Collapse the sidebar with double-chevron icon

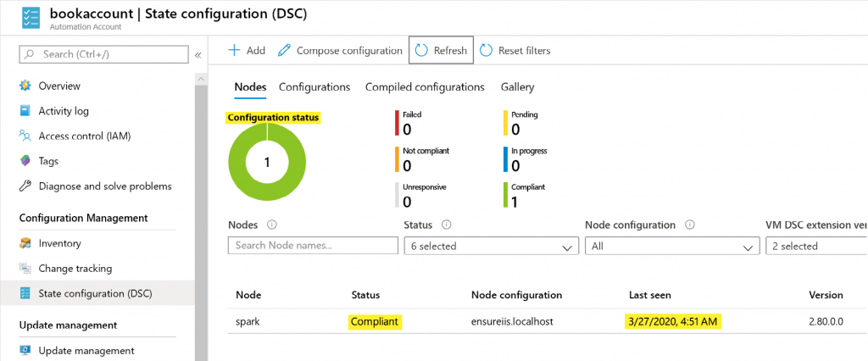pyautogui.click(x=198, y=54)
